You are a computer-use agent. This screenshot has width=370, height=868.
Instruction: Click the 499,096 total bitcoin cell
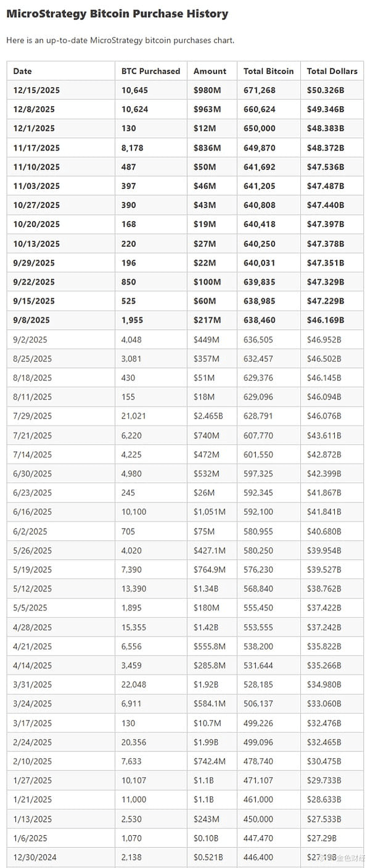click(259, 742)
